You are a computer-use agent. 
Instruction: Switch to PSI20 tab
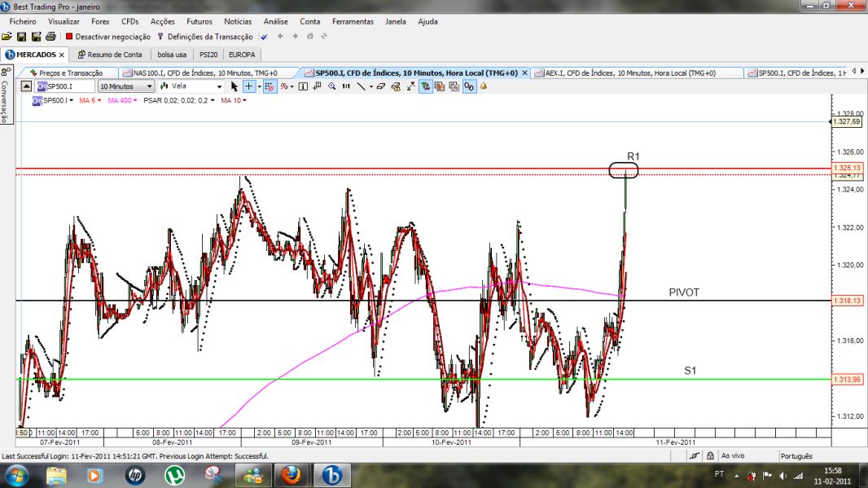(208, 55)
